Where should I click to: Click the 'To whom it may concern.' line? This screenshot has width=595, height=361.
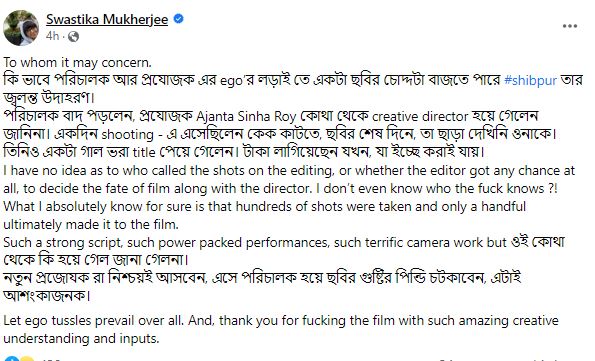pyautogui.click(x=77, y=62)
